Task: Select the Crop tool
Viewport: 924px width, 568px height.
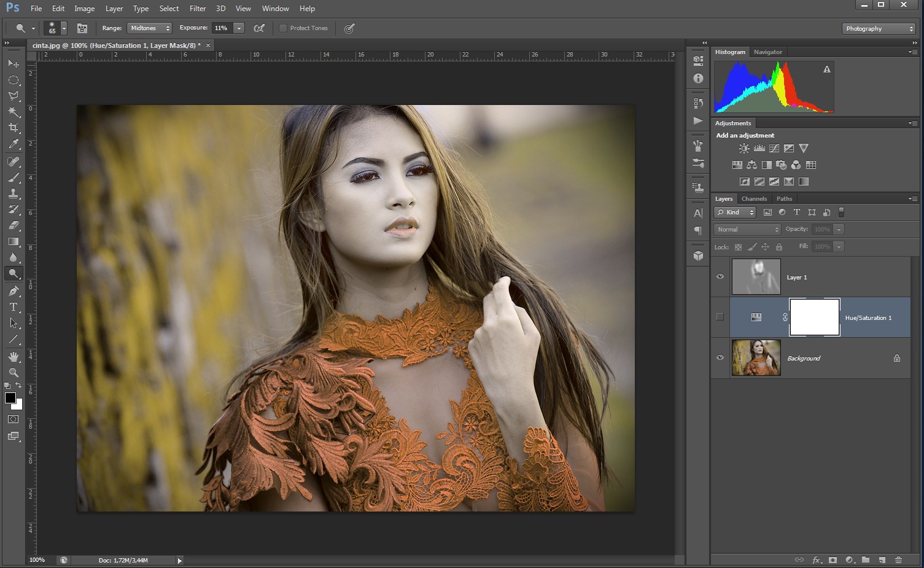Action: (x=14, y=128)
